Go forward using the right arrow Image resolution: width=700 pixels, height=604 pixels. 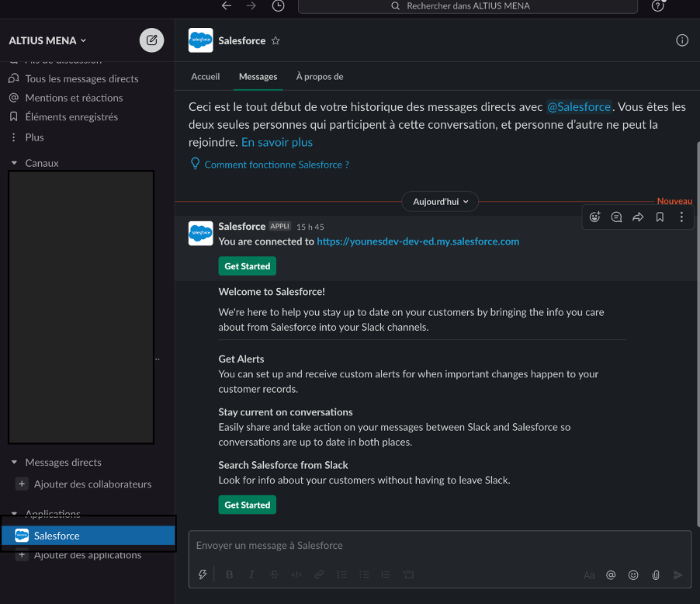pyautogui.click(x=251, y=5)
